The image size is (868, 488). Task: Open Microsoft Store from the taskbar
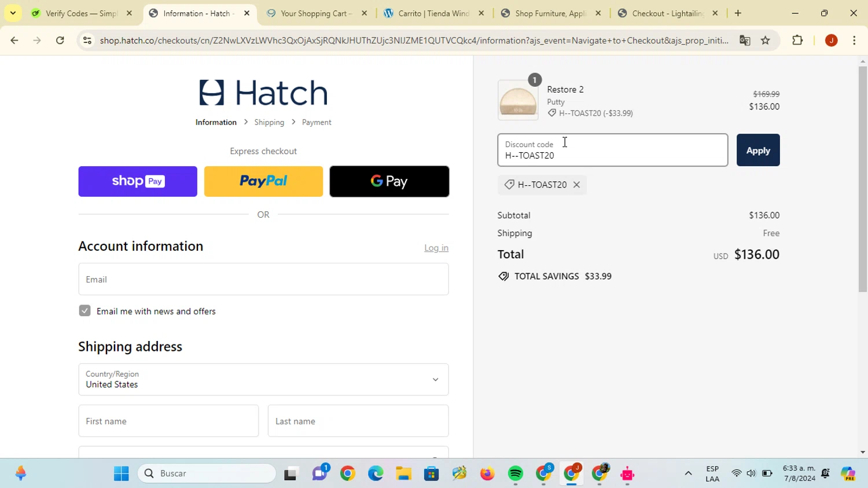(432, 474)
